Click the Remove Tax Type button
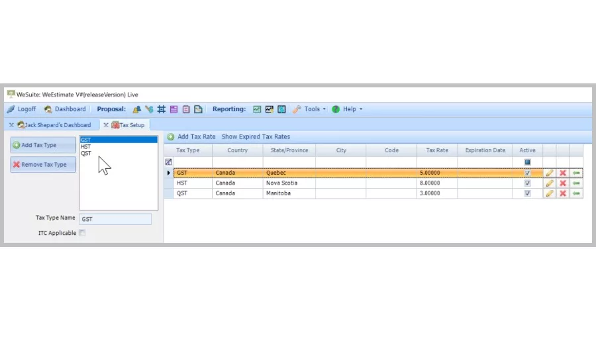 coord(43,165)
